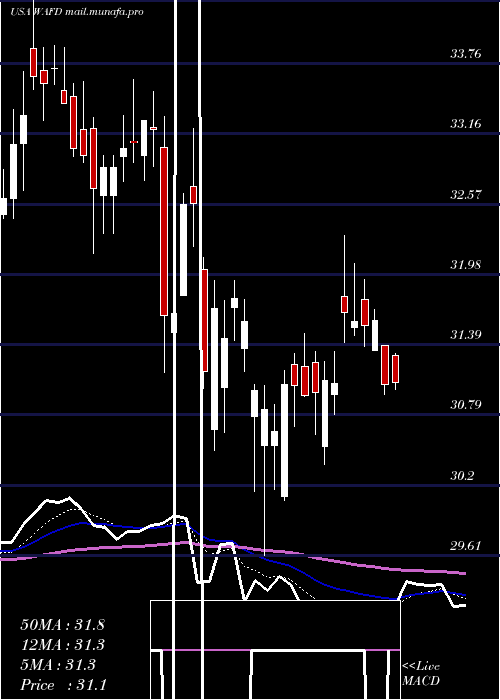
Task: Click the 50MA : 31.8 readout
Action: coord(62,625)
